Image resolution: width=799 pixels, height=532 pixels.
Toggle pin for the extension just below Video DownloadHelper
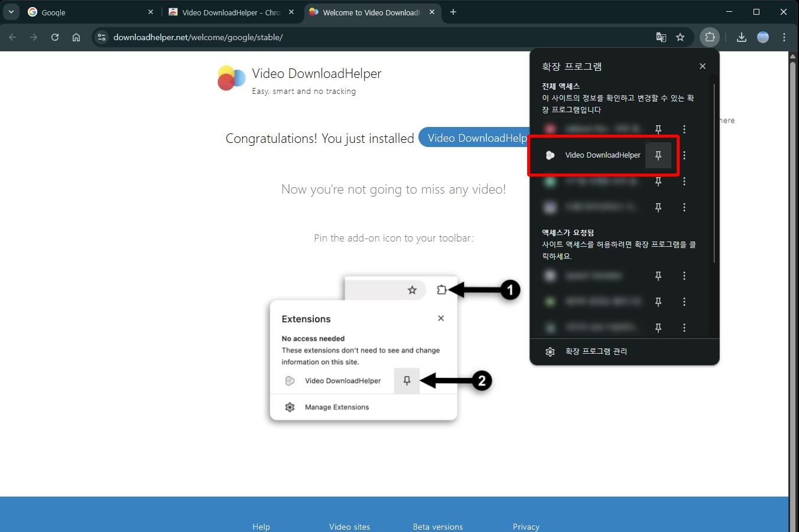click(x=658, y=181)
